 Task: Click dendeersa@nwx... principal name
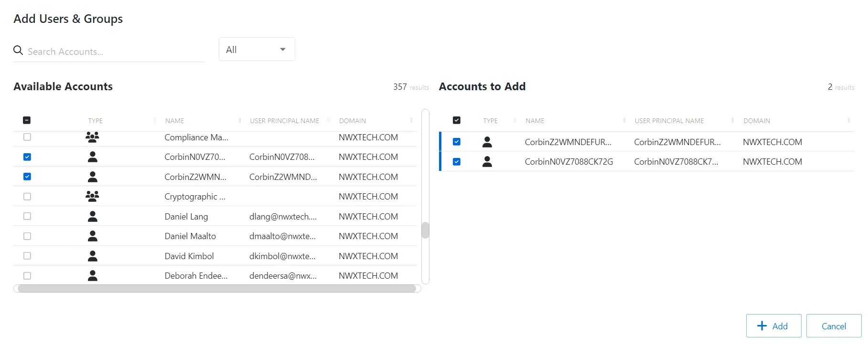pos(283,275)
